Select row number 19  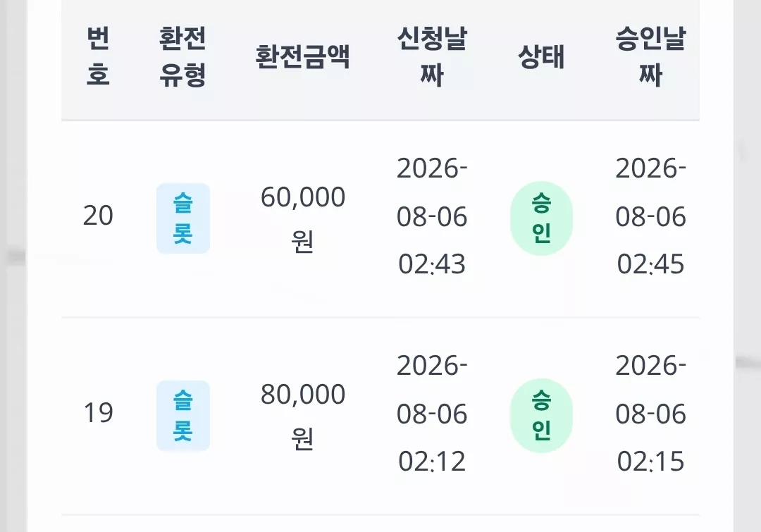pyautogui.click(x=98, y=413)
